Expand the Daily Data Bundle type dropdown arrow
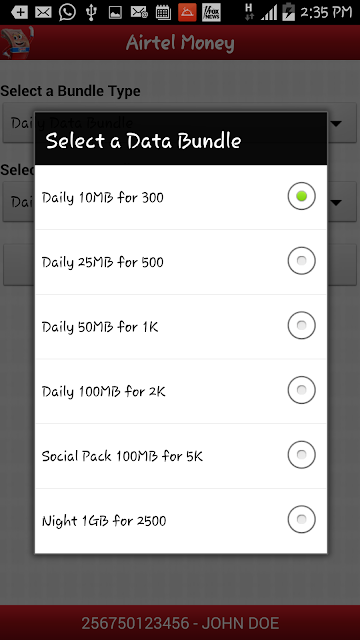Screen dimensions: 360x640 click(x=336, y=123)
